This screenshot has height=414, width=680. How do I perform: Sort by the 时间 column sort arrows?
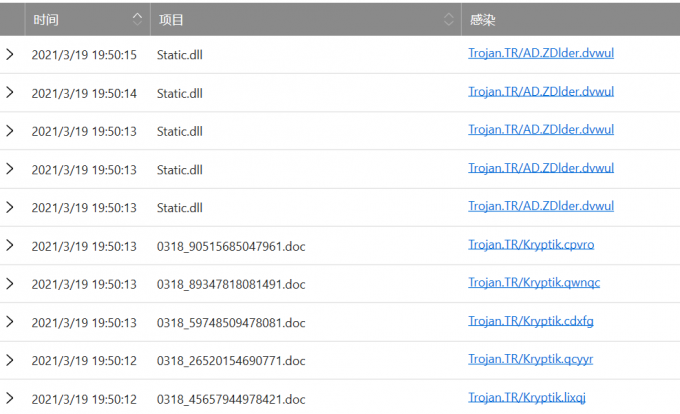pos(137,19)
